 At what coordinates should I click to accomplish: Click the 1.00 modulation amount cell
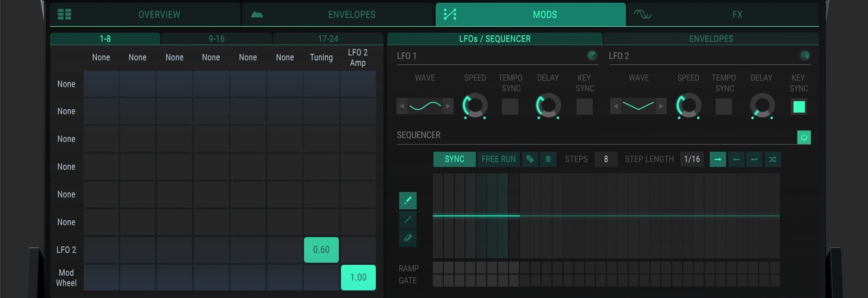click(x=358, y=277)
